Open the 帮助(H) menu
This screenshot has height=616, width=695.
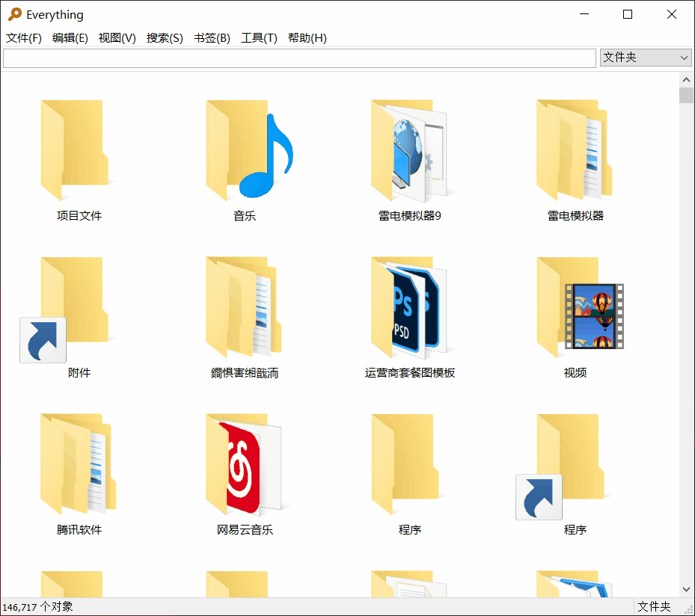[307, 38]
